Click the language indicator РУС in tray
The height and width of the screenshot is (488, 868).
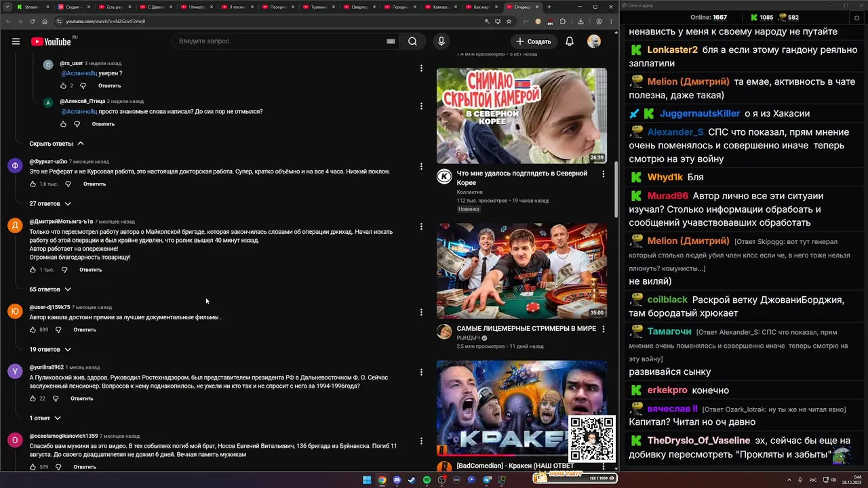(813, 480)
